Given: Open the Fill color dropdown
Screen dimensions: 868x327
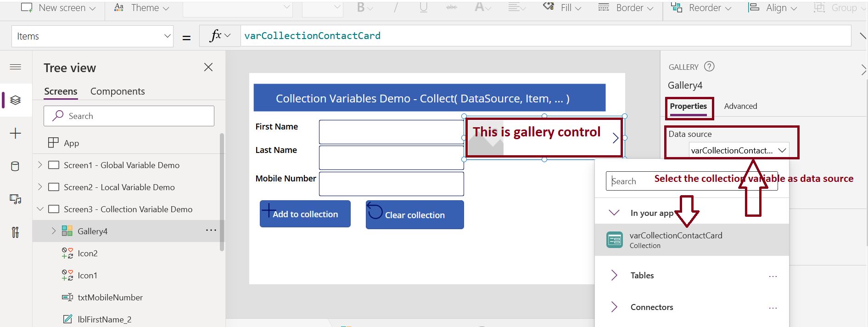Looking at the screenshot, I should (x=562, y=8).
